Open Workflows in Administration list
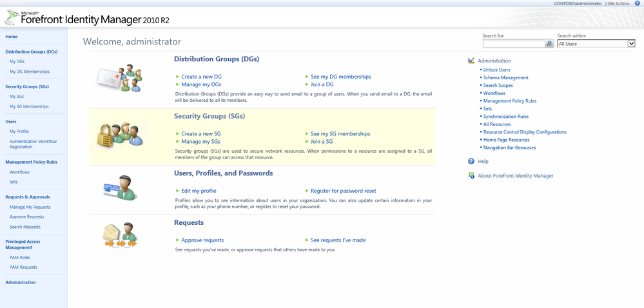The image size is (644, 308). click(x=494, y=93)
